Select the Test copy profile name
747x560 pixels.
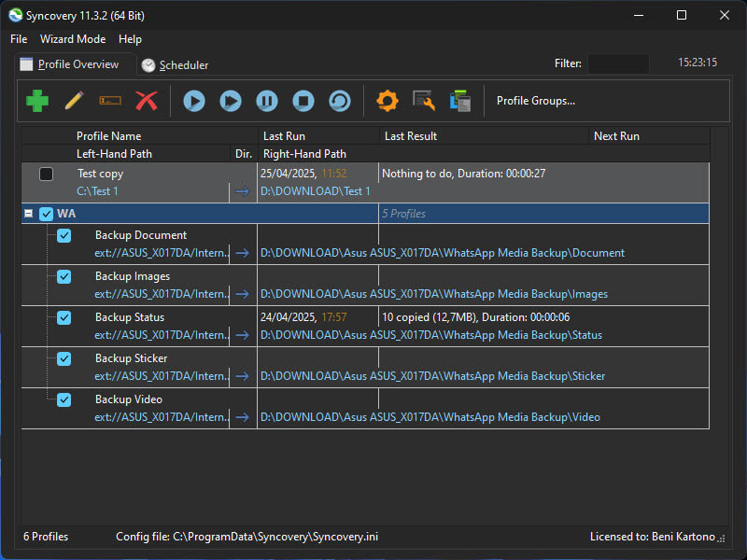tap(101, 174)
